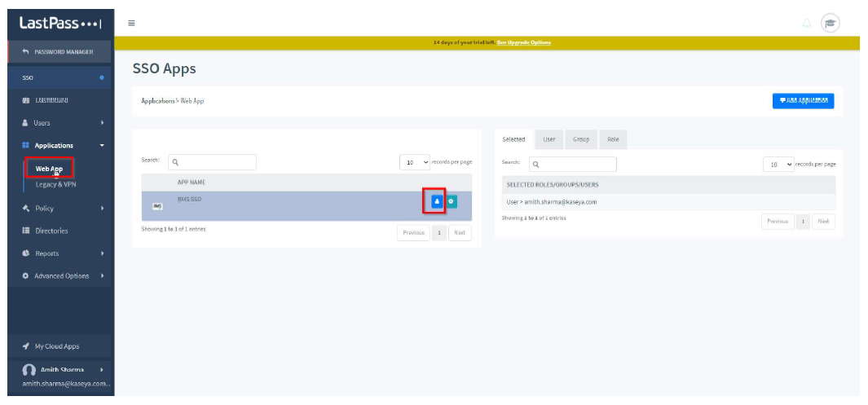Click the Advanced Options gear icon
868x405 pixels.
pos(25,275)
